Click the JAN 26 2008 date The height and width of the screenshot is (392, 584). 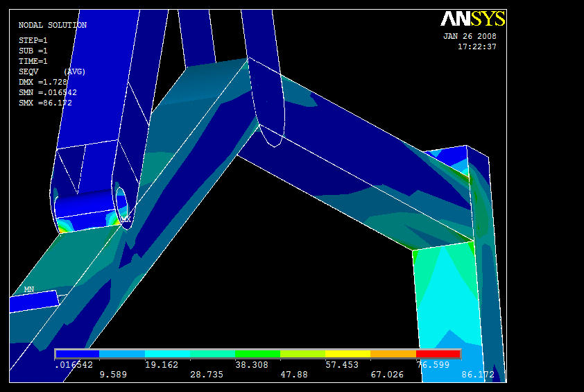click(470, 37)
